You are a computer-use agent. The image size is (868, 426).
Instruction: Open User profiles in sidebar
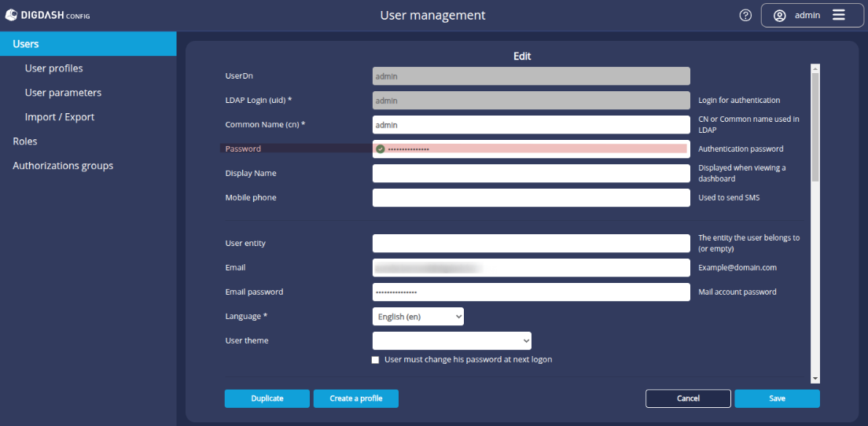(53, 68)
